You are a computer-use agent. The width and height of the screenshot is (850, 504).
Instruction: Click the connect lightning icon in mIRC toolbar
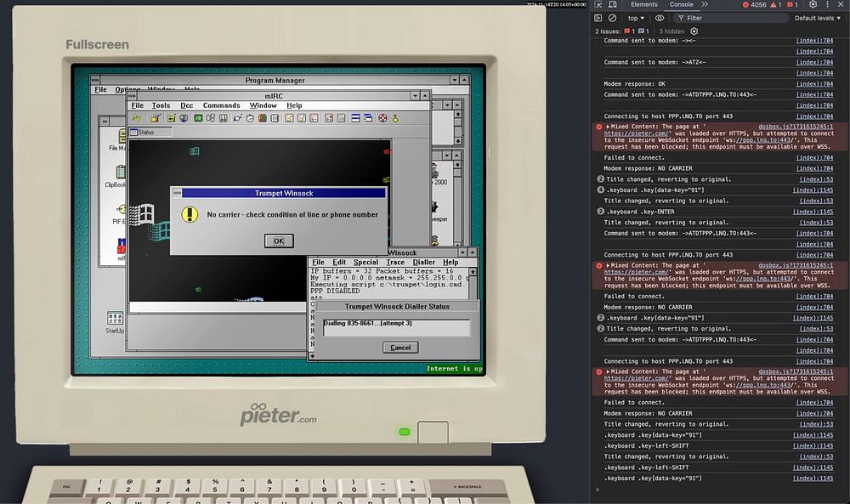coord(136,118)
